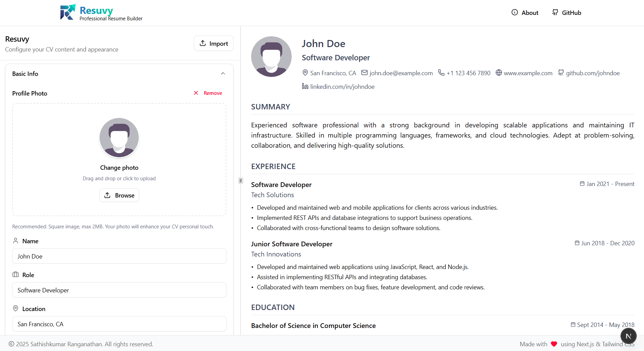Open the About page
The height and width of the screenshot is (351, 644).
tap(525, 13)
